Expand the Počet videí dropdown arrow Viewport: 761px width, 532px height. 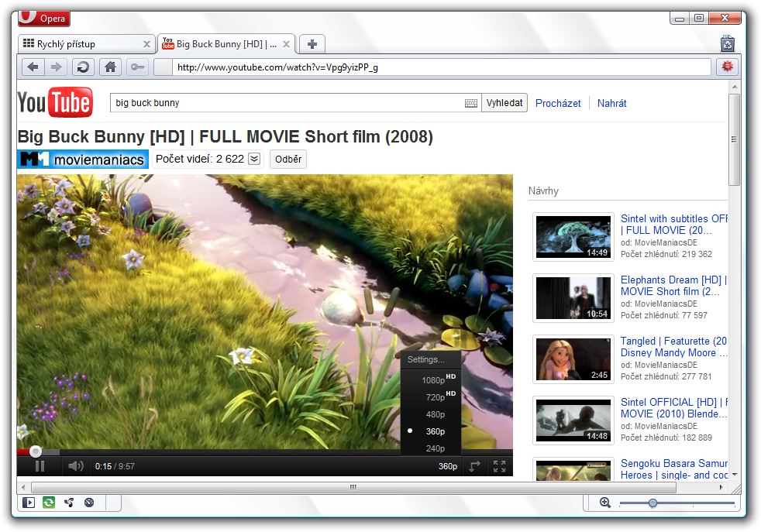(x=254, y=159)
